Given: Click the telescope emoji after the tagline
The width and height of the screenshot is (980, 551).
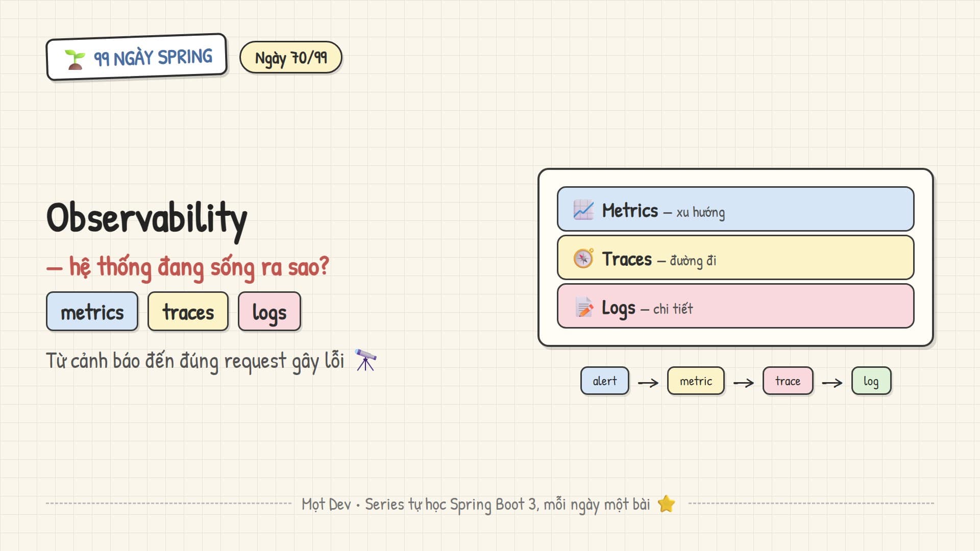Looking at the screenshot, I should coord(365,360).
